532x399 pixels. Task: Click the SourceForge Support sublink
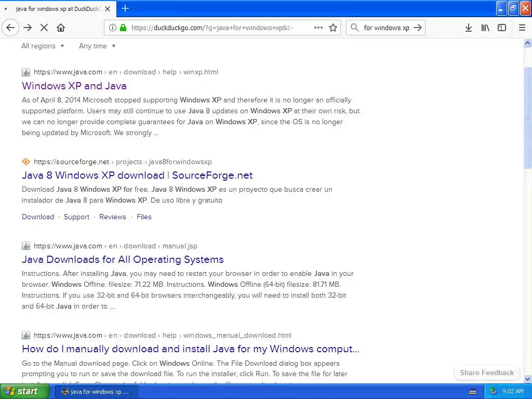tap(76, 217)
